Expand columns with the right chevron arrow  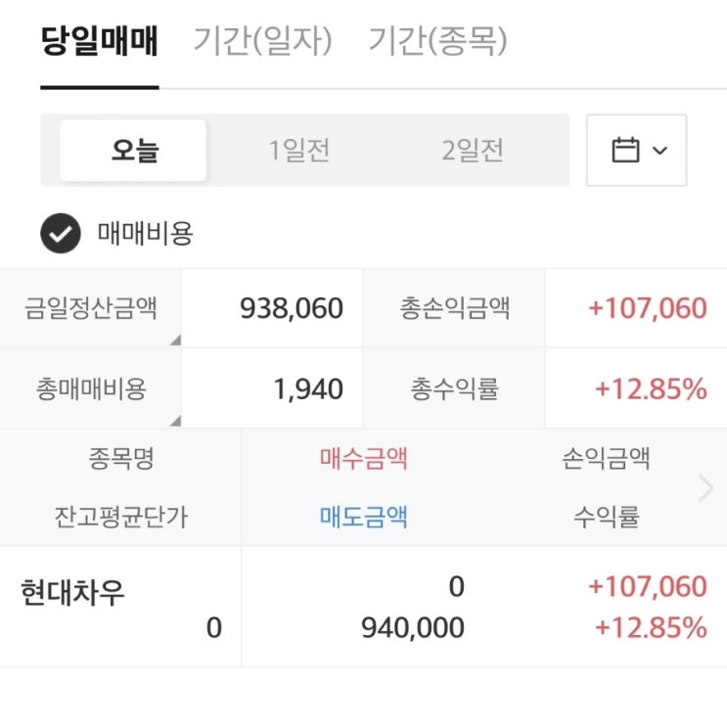tap(706, 487)
